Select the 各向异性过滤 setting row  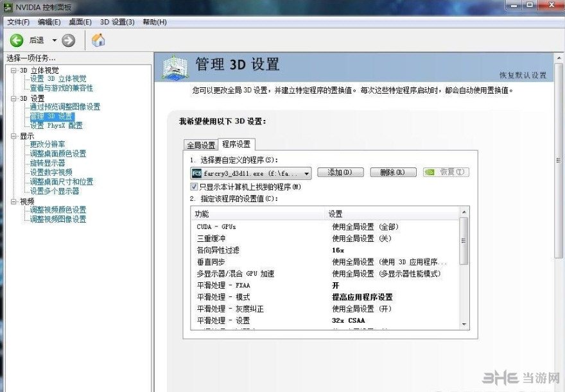(x=326, y=250)
